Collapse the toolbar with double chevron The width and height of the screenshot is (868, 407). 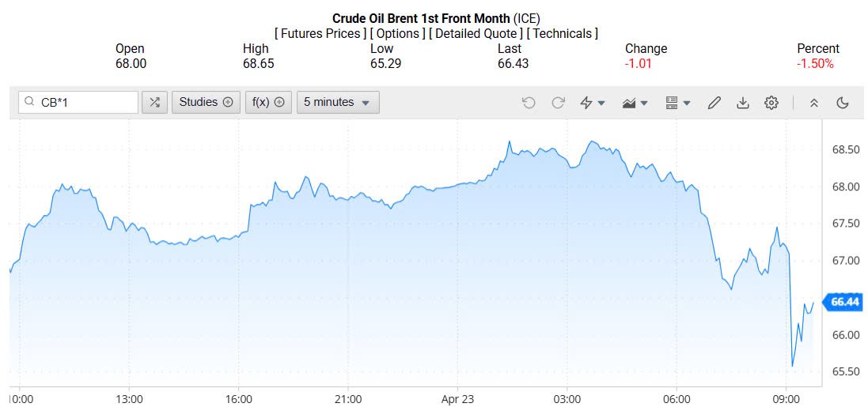(813, 103)
